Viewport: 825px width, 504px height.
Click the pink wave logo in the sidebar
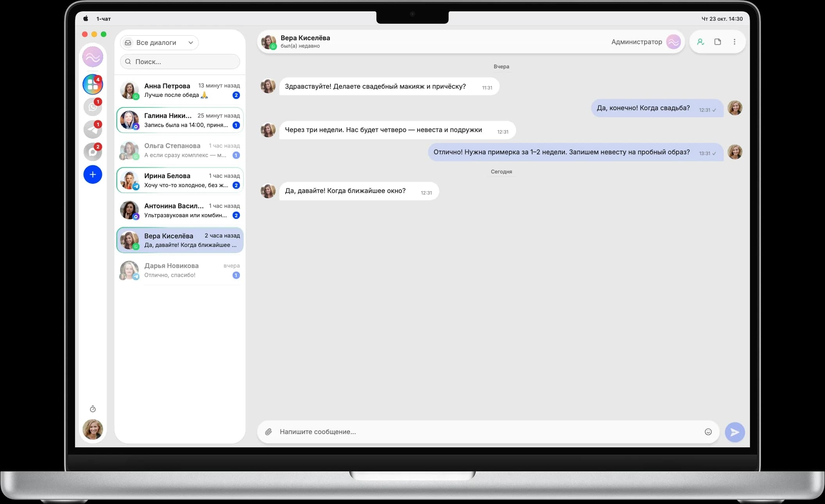[93, 57]
